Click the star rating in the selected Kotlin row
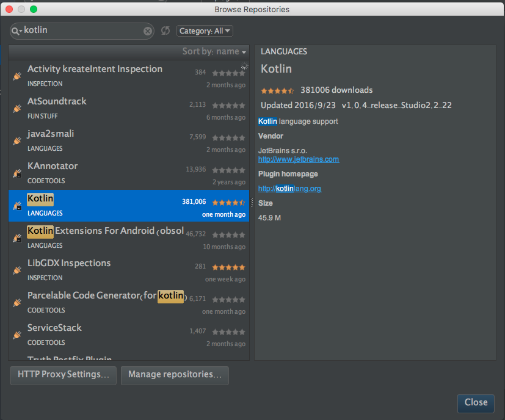The image size is (505, 420). click(228, 202)
